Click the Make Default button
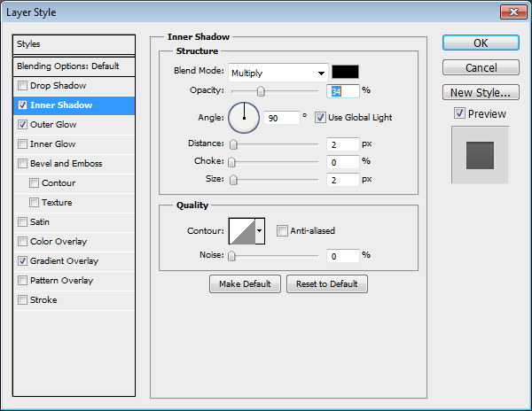The image size is (532, 411). [x=246, y=283]
